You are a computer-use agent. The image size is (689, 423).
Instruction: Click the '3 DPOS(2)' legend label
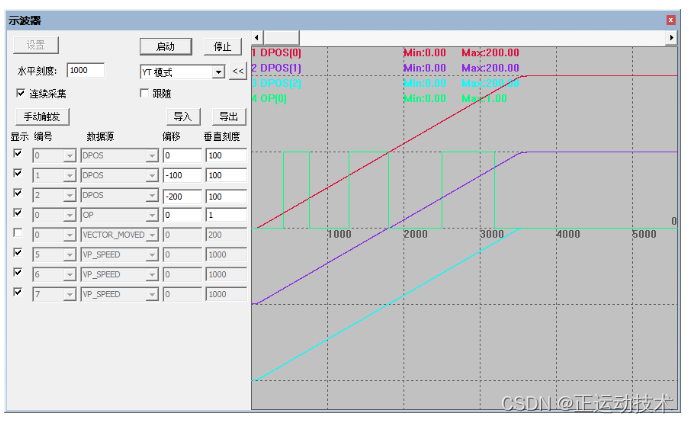coord(276,83)
